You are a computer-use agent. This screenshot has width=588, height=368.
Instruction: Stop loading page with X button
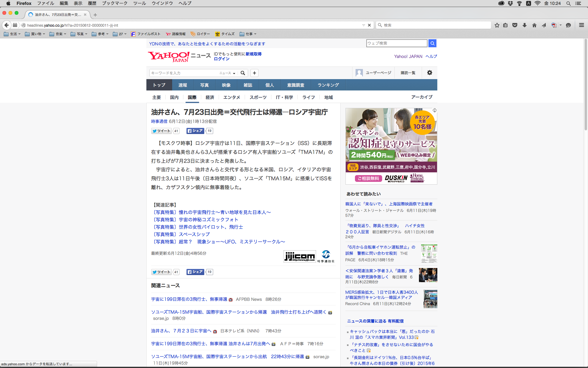click(x=369, y=25)
